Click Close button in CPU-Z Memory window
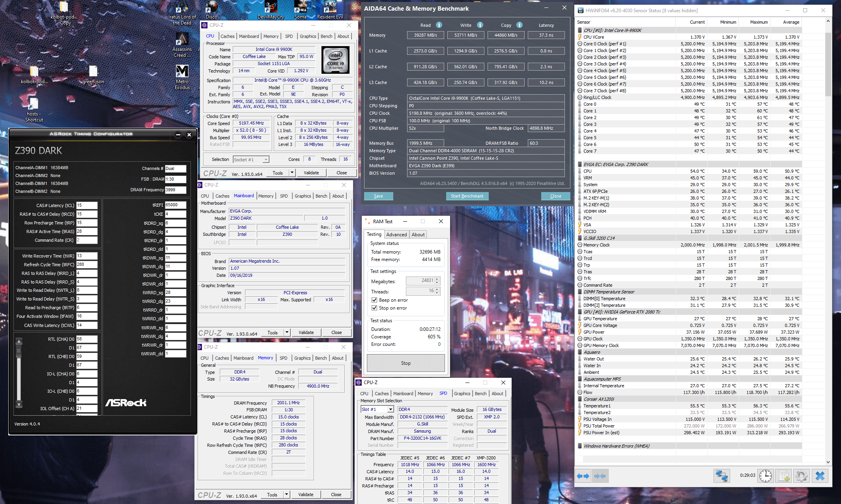This screenshot has width=841, height=504. coord(336,495)
